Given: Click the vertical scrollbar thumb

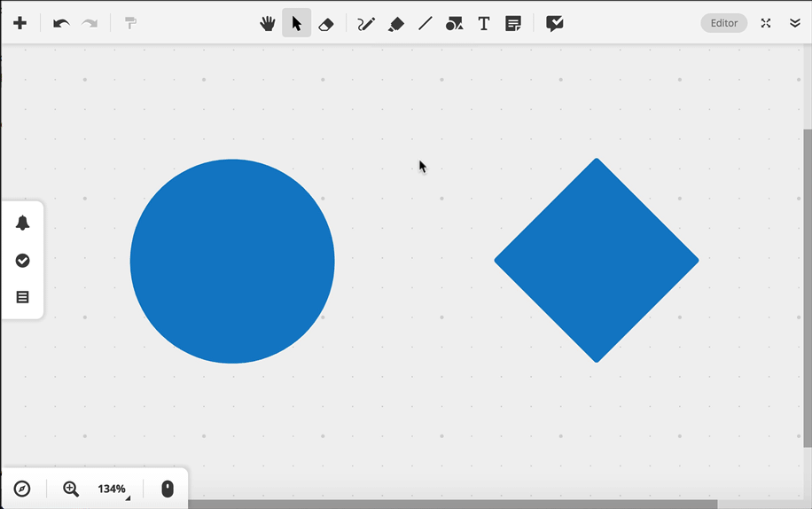Looking at the screenshot, I should [x=808, y=288].
